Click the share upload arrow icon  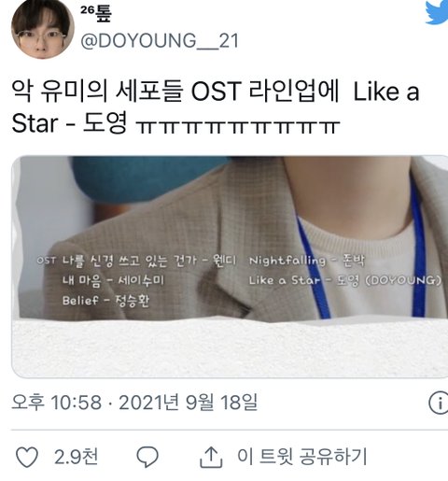point(211,457)
